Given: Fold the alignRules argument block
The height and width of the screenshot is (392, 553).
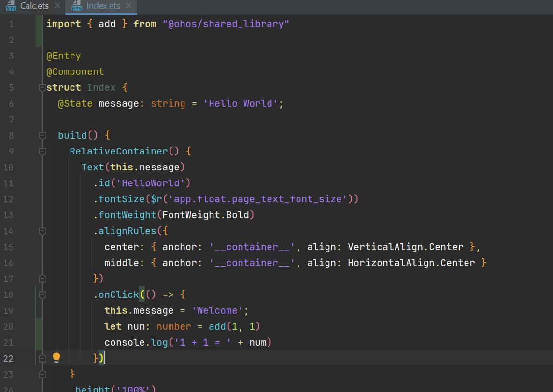Looking at the screenshot, I should click(43, 231).
